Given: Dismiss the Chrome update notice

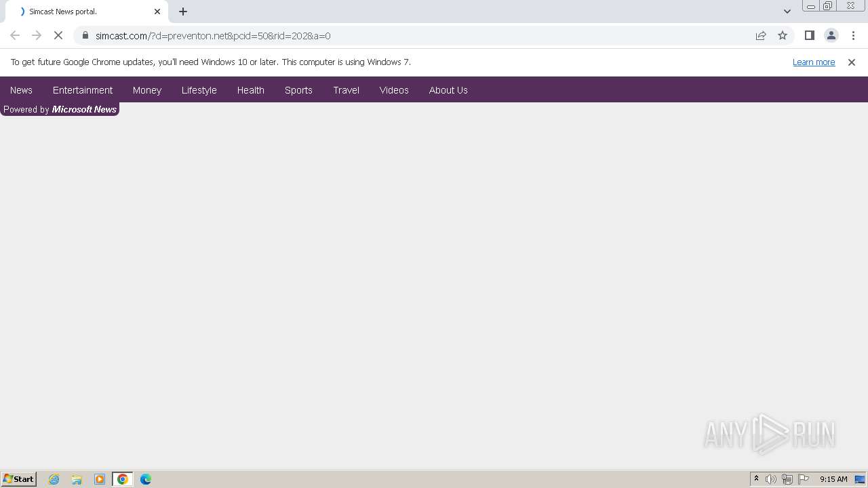Looking at the screenshot, I should (852, 62).
